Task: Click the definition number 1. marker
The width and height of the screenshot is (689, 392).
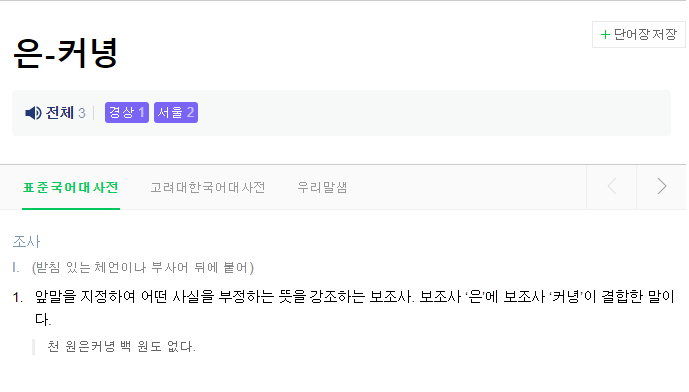Action: 18,298
